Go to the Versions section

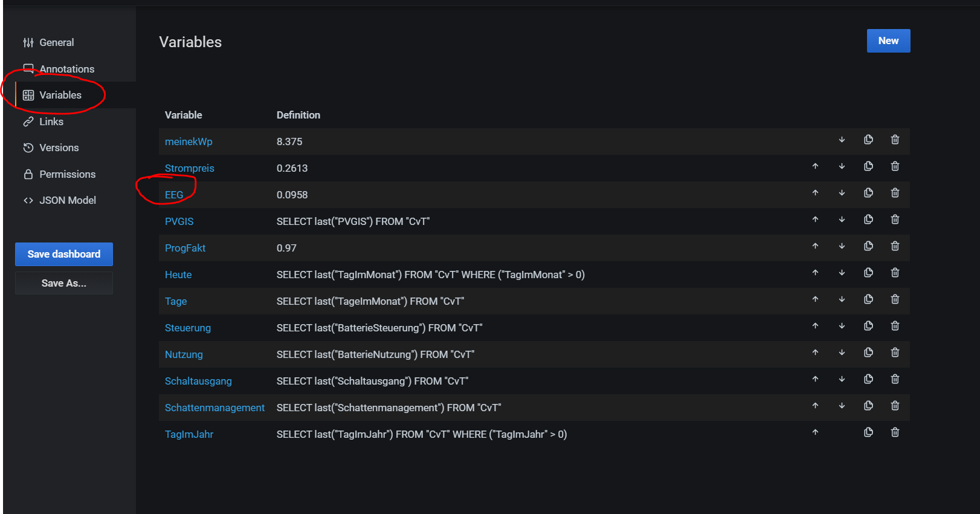[x=59, y=148]
